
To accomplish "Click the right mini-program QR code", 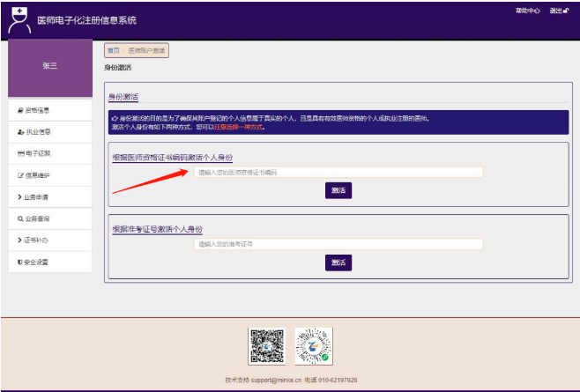I will coord(313,346).
